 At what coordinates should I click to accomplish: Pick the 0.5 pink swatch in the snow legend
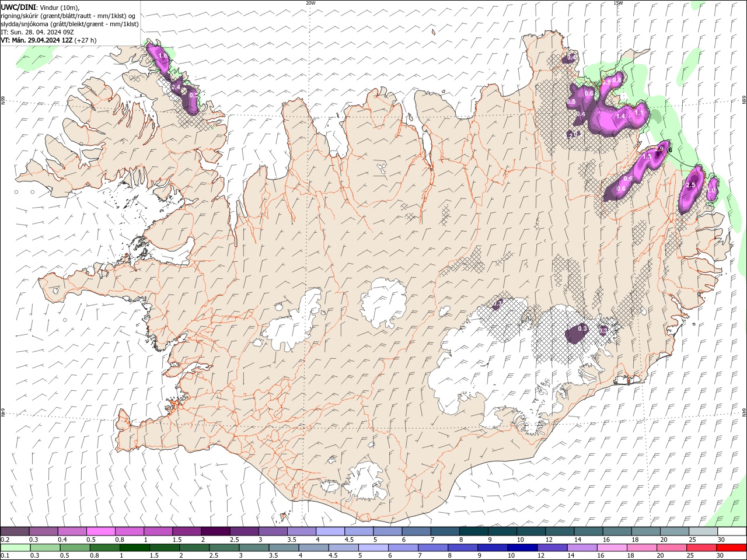(100, 531)
